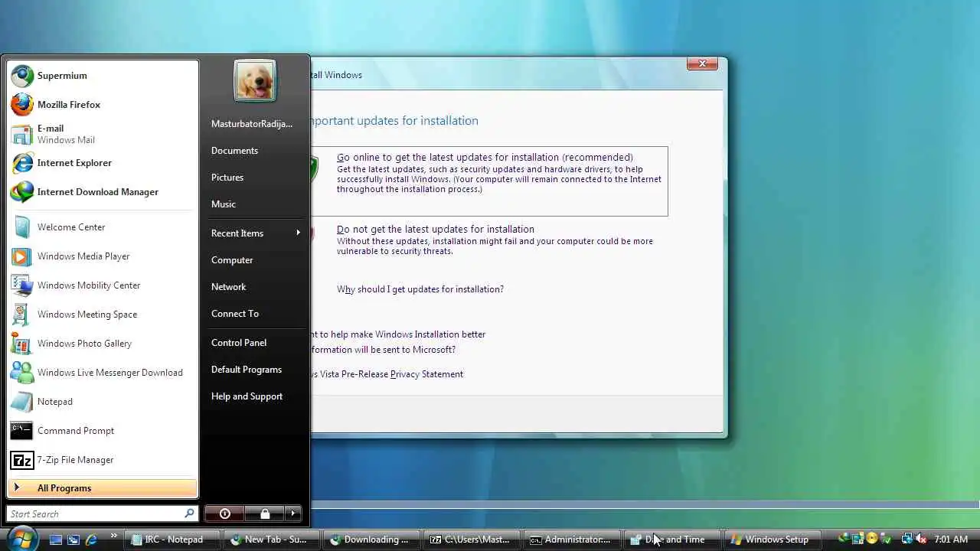This screenshot has height=551, width=980.
Task: Choose Do not get the latest updates
Action: click(x=489, y=240)
